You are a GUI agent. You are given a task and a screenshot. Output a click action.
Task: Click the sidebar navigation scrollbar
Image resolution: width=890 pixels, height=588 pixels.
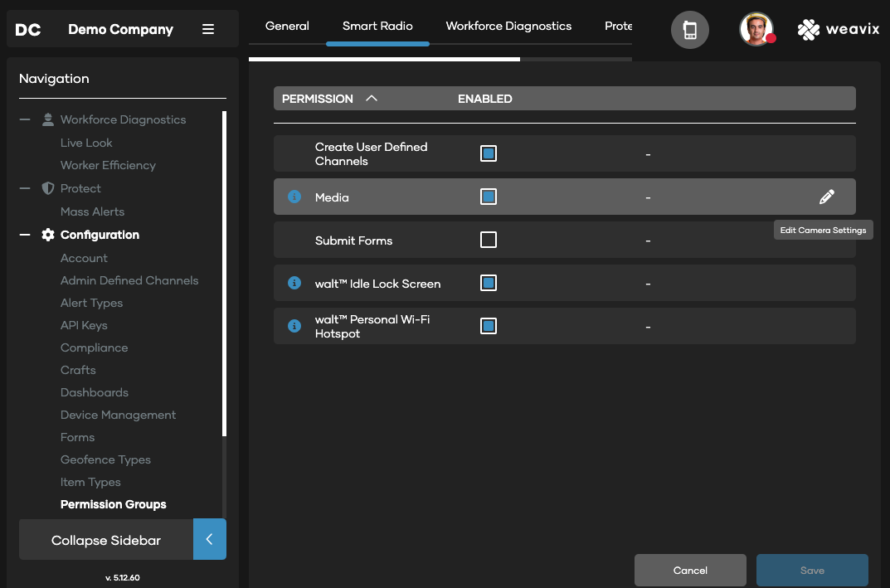coord(224,274)
